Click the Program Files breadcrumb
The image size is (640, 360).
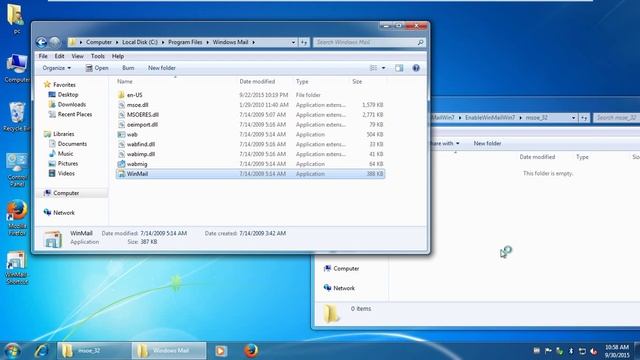pyautogui.click(x=185, y=42)
